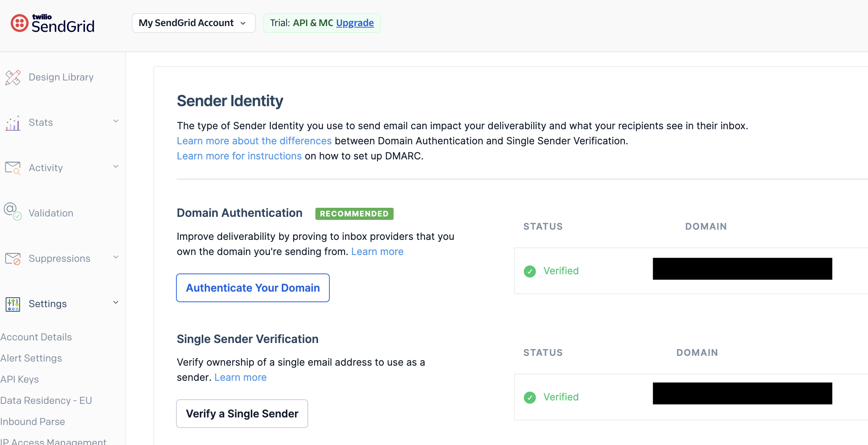Expand the Activity menu chevron
868x445 pixels.
click(116, 167)
